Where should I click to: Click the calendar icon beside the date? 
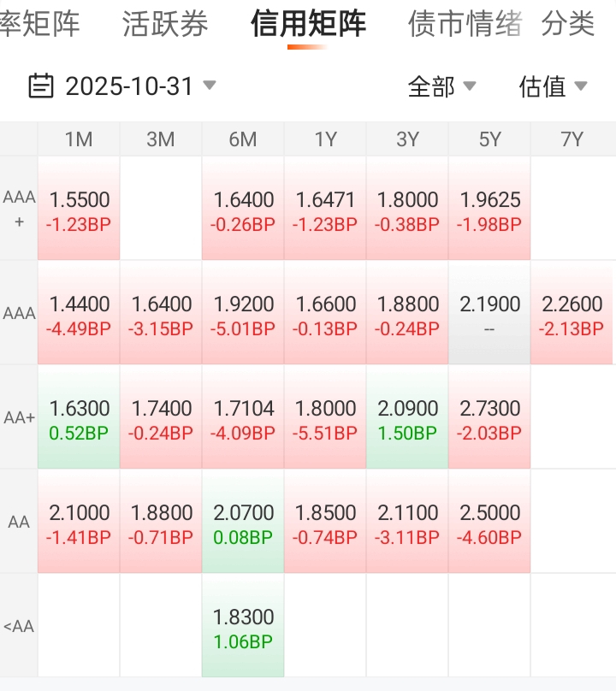(x=40, y=86)
